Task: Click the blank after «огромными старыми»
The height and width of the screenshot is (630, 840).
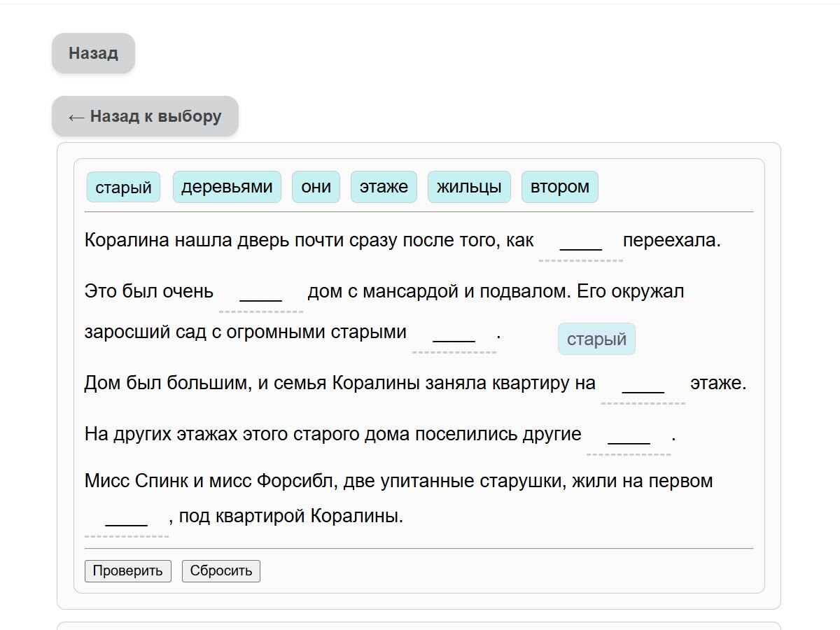Action: 453,336
